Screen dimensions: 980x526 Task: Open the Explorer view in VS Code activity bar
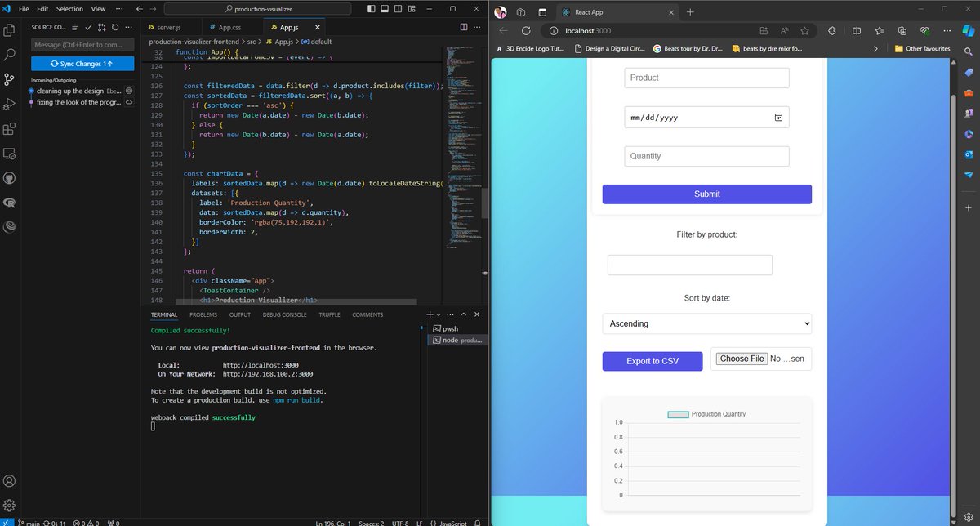[x=10, y=29]
